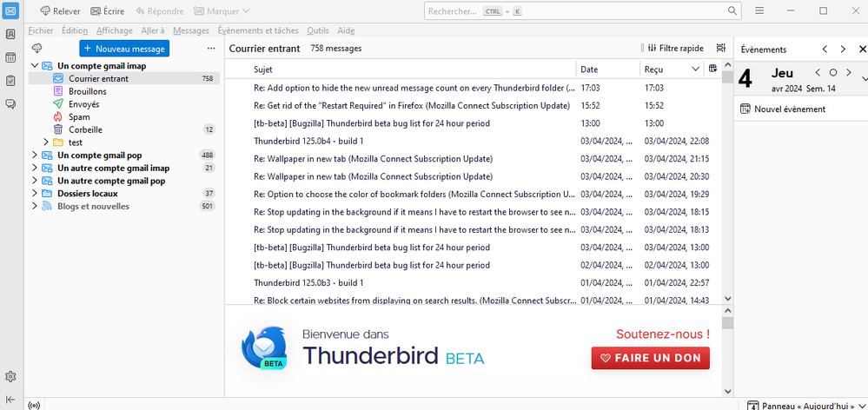Open the Affichage menu
Viewport: 868px width, 410px height.
(114, 30)
